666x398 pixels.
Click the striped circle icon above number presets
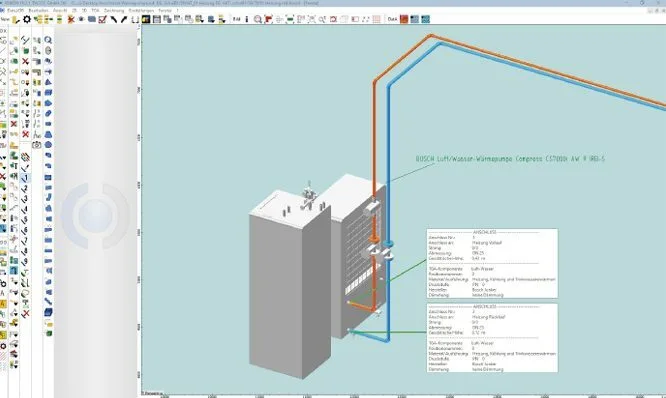point(25,157)
